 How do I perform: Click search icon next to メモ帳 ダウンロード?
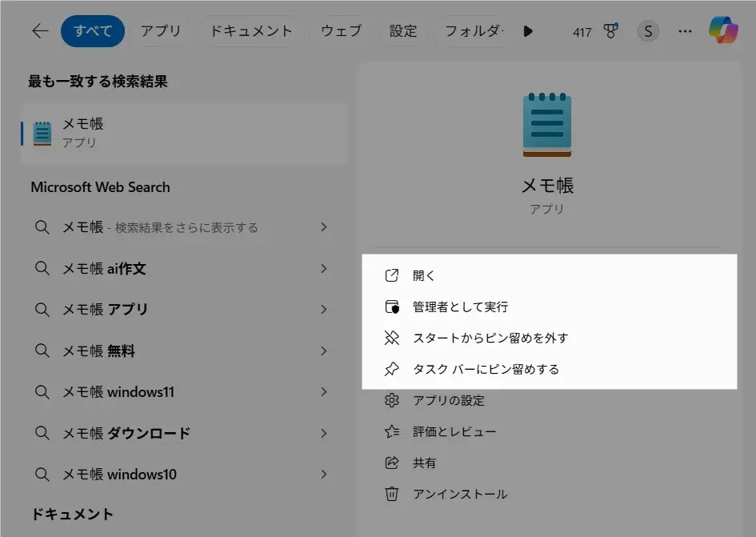click(42, 433)
